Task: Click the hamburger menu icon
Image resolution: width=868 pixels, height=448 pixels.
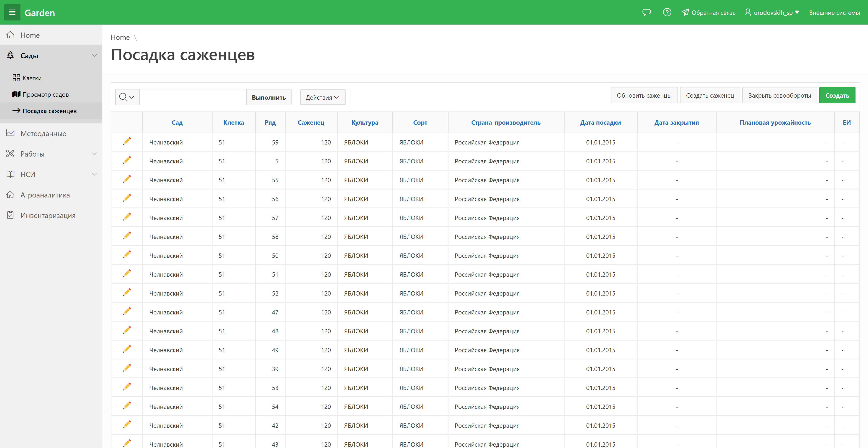Action: (12, 13)
